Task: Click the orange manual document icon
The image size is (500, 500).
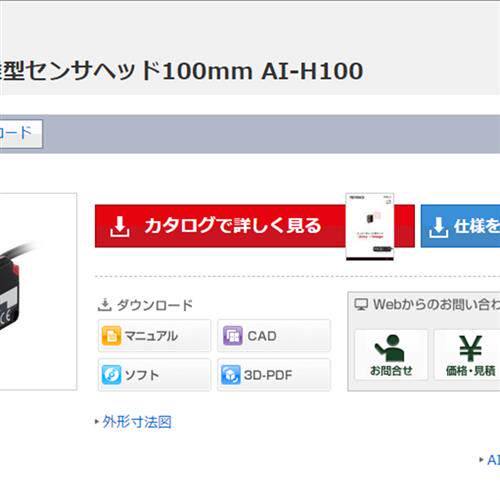Action: point(111,335)
